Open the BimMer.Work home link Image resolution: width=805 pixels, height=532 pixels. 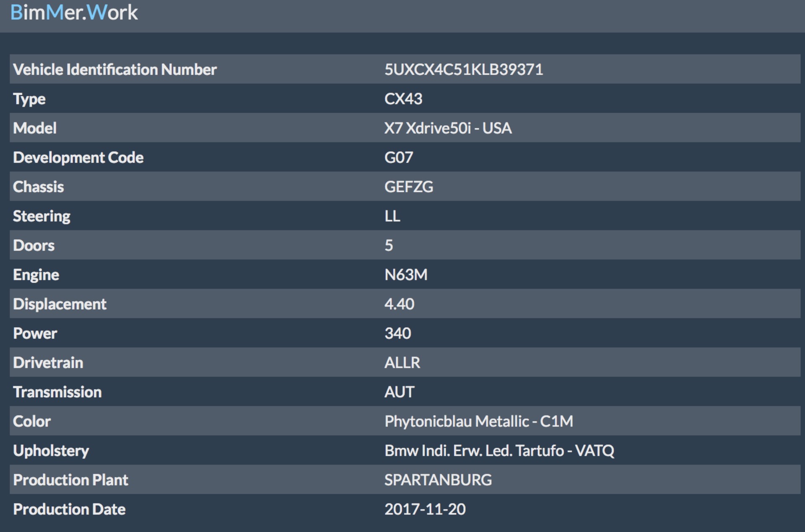(x=74, y=13)
